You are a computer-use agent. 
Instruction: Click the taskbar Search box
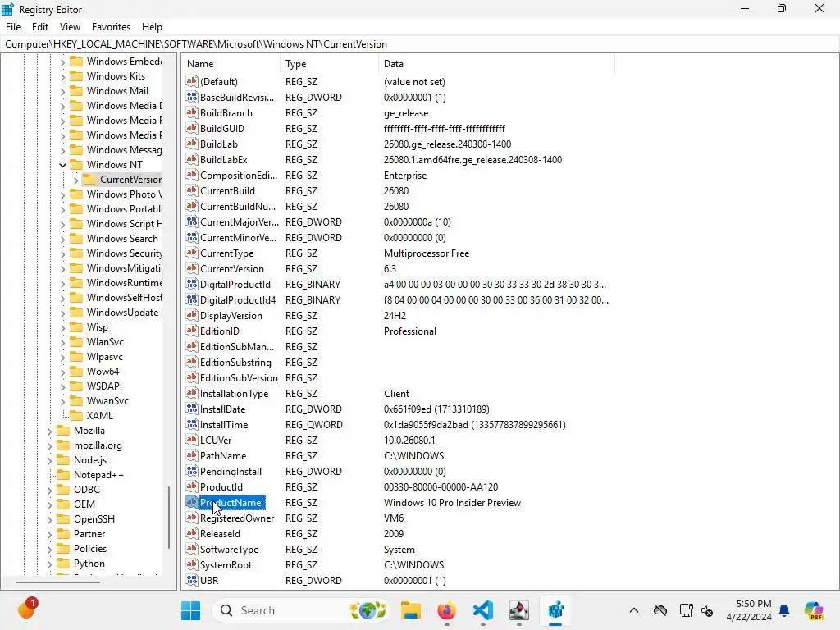[x=302, y=610]
